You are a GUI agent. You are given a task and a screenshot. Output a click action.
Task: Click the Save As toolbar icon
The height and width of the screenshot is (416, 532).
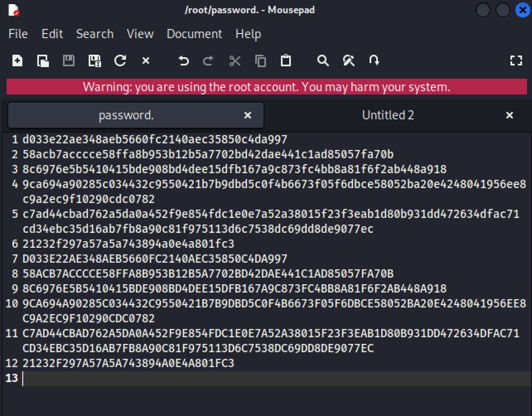[x=95, y=61]
